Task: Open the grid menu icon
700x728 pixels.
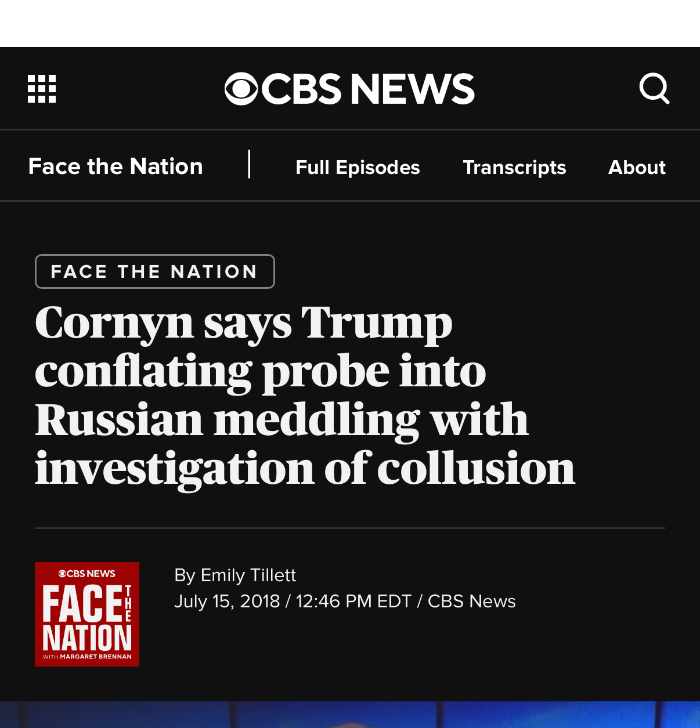Action: pos(42,89)
